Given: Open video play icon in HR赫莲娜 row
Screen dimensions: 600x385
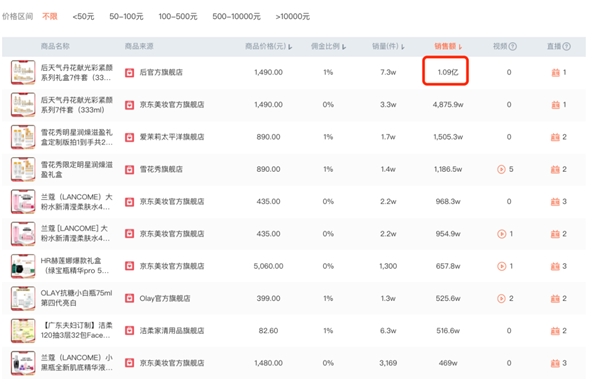Looking at the screenshot, I should coord(501,266).
